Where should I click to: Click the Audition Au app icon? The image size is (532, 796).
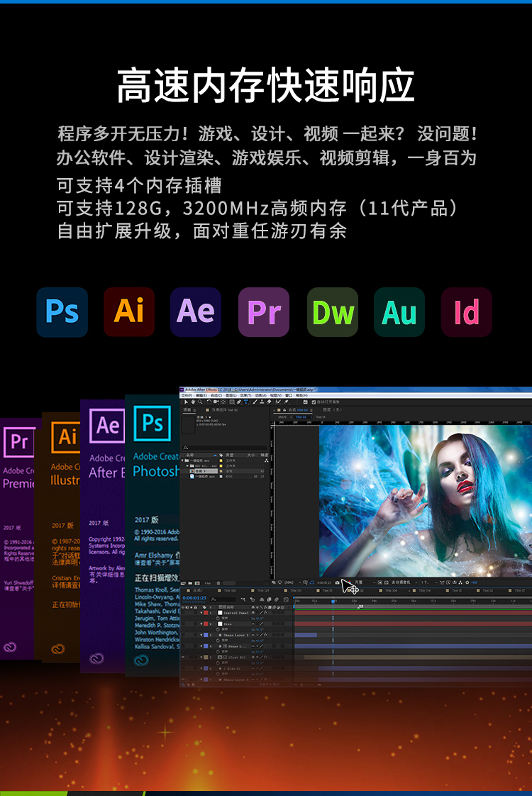399,311
